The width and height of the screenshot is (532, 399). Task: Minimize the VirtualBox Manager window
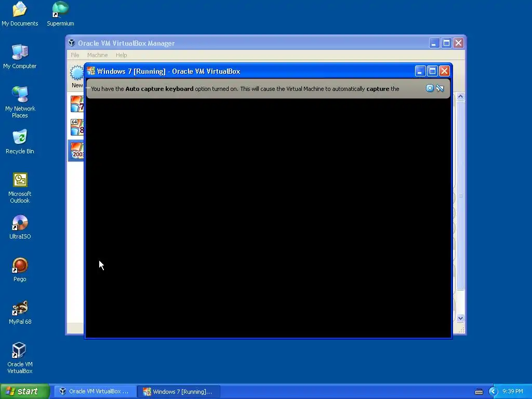click(434, 43)
